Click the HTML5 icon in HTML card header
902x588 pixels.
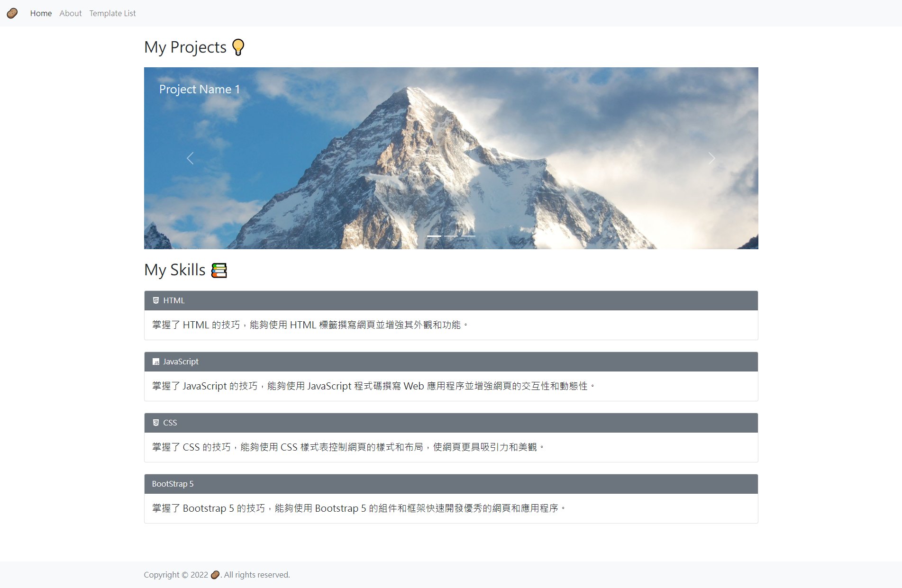[156, 300]
